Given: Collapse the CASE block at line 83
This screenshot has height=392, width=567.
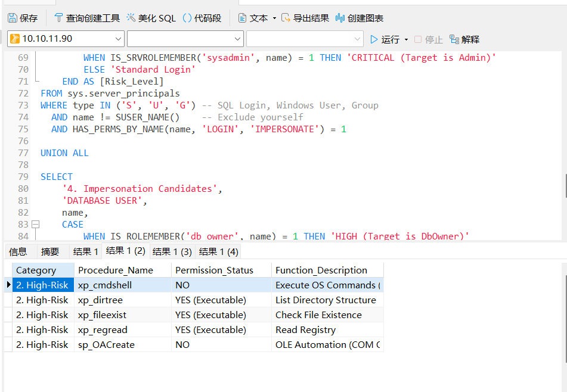Looking at the screenshot, I should (35, 225).
